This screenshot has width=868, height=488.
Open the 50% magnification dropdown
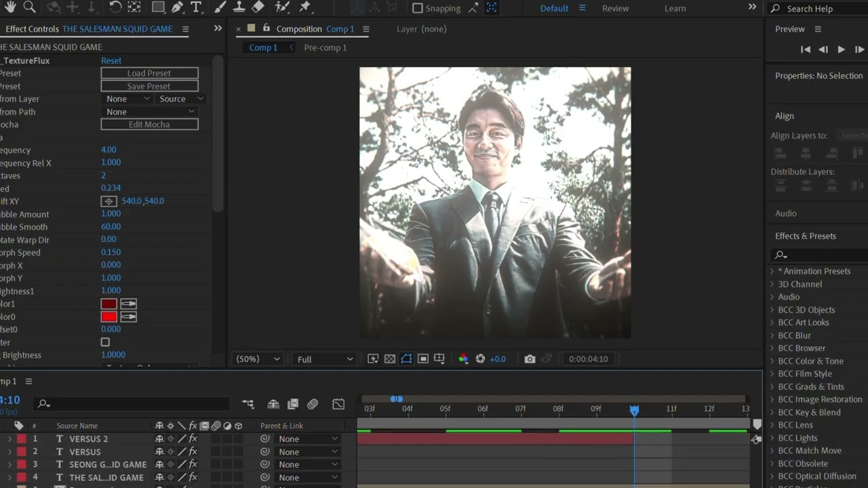click(x=257, y=359)
